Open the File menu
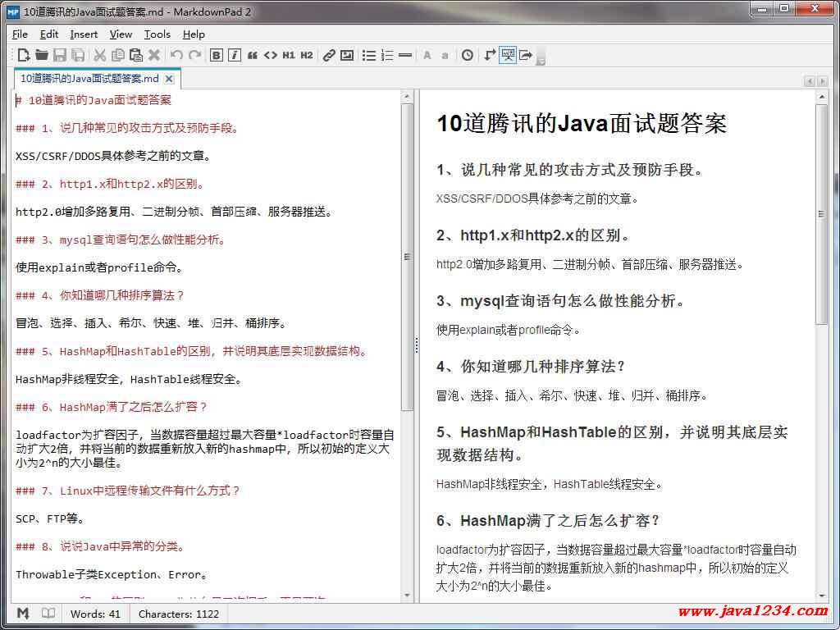 [20, 34]
